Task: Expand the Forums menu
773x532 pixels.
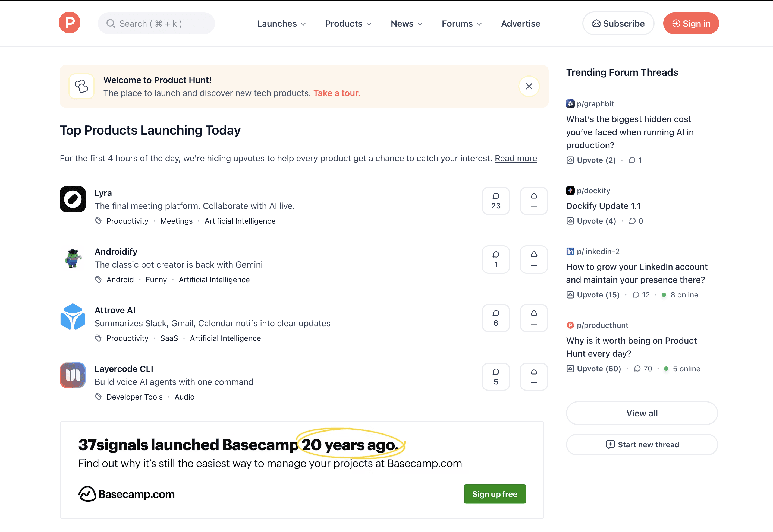Action: click(462, 24)
